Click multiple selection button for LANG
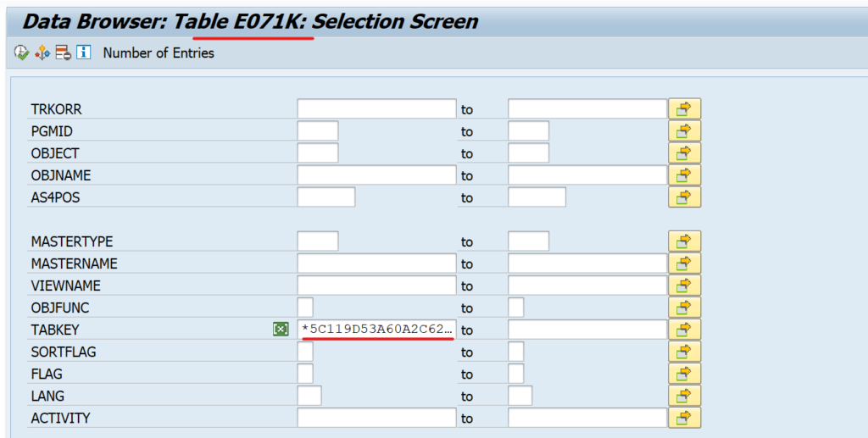The height and width of the screenshot is (438, 868). (684, 395)
